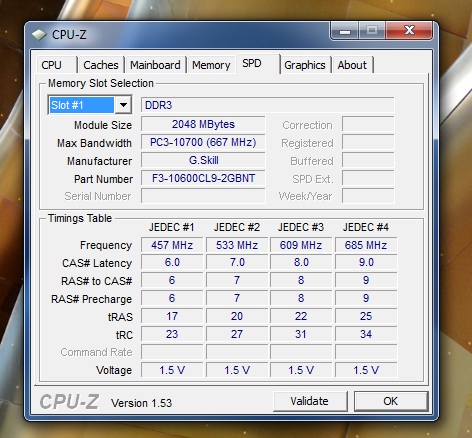Select the Slot #1 combo box field
The height and width of the screenshot is (438, 472).
[90, 105]
